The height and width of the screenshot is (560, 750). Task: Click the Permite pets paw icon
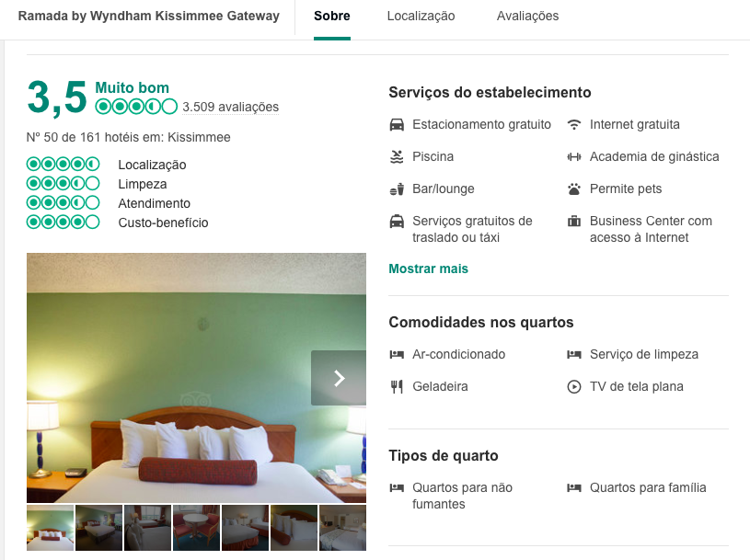coord(572,189)
